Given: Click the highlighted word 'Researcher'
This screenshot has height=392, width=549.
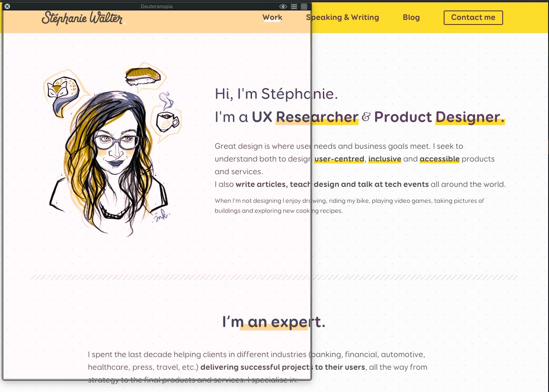Looking at the screenshot, I should pyautogui.click(x=317, y=117).
